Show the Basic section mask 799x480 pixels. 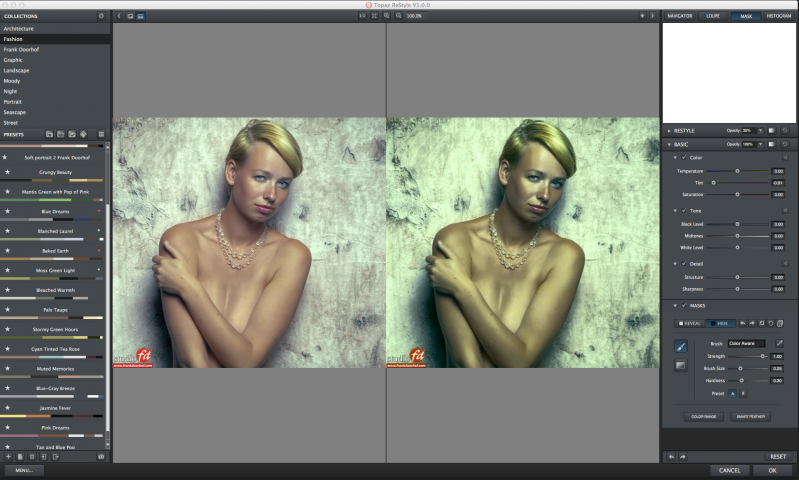click(x=771, y=145)
